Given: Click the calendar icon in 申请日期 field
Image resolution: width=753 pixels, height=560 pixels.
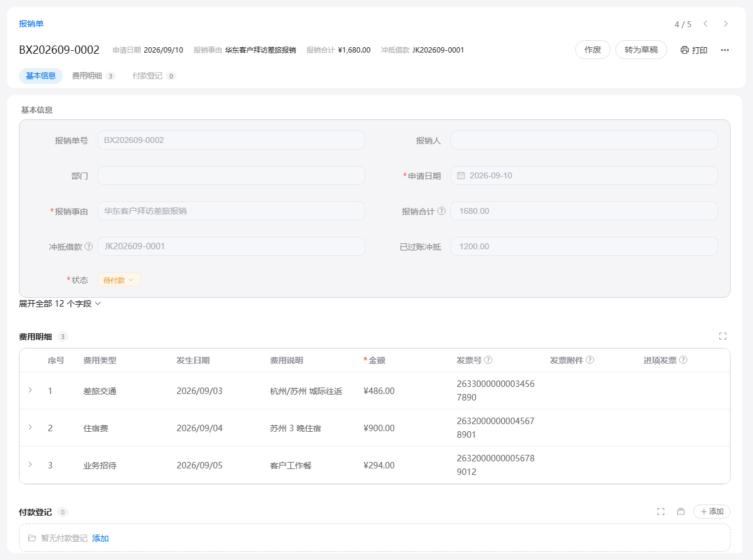Looking at the screenshot, I should [461, 175].
